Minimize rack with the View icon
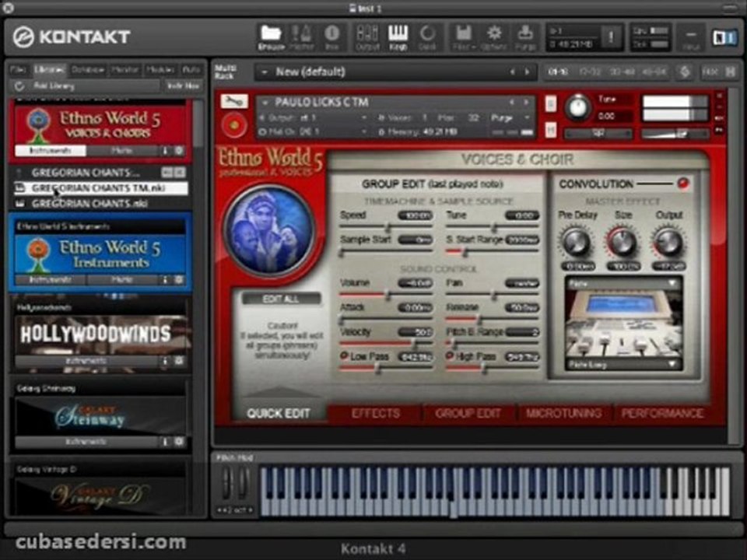747x560 pixels. click(x=691, y=37)
